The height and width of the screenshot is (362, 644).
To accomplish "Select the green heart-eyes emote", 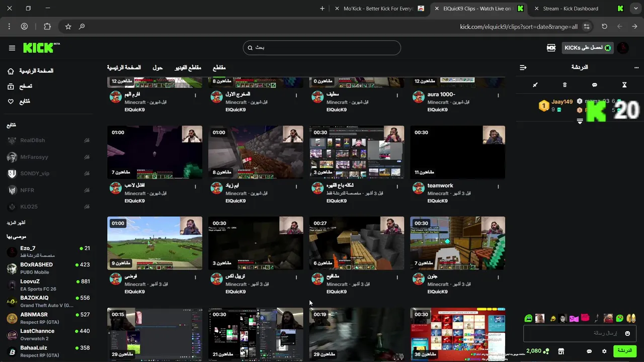I will pyautogui.click(x=619, y=318).
